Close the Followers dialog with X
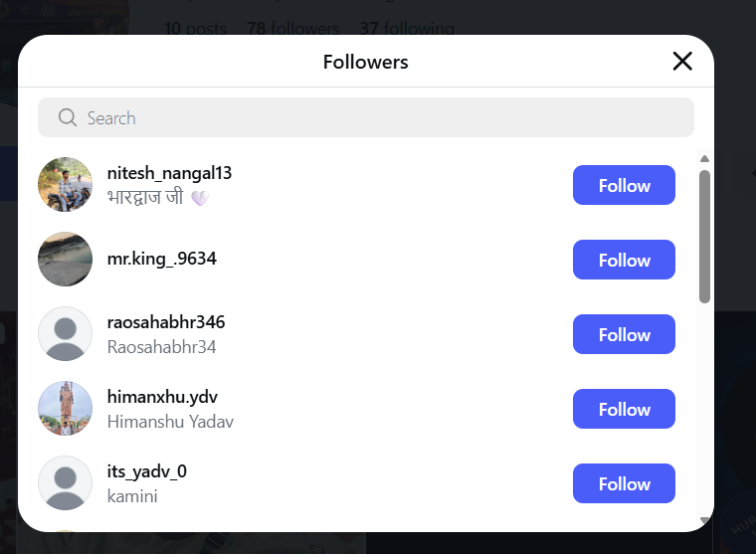Image resolution: width=756 pixels, height=554 pixels. [682, 62]
